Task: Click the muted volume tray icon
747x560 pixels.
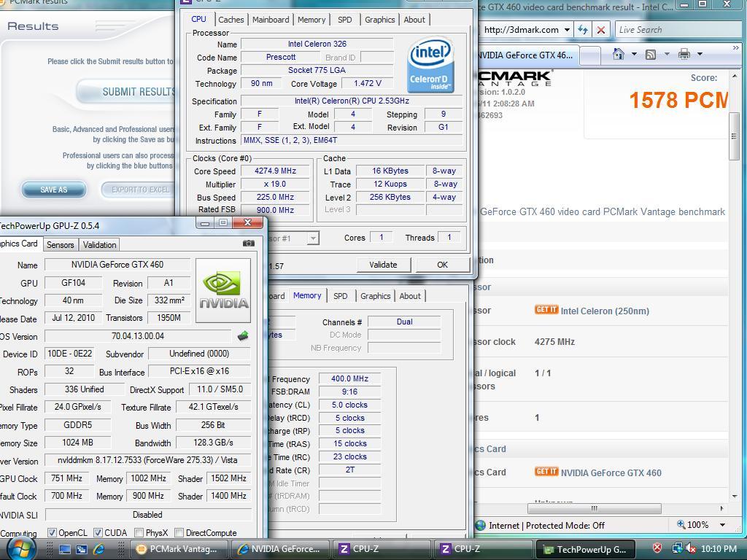Action: 690,548
